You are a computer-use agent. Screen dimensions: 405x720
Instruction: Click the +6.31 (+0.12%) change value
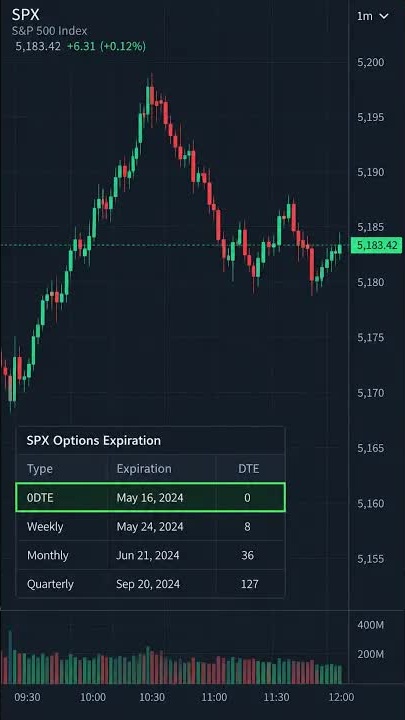tap(107, 46)
